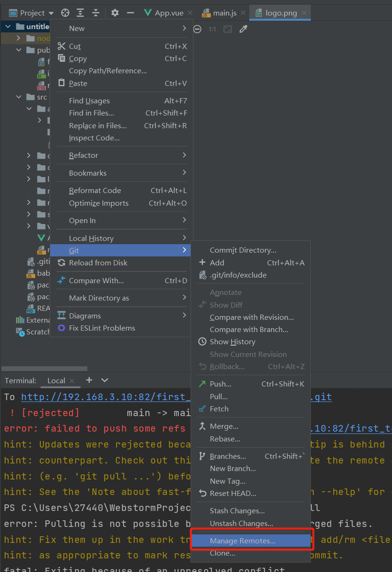392x572 pixels.
Task: Expand the node_modules folder arrow
Action: coord(19,39)
